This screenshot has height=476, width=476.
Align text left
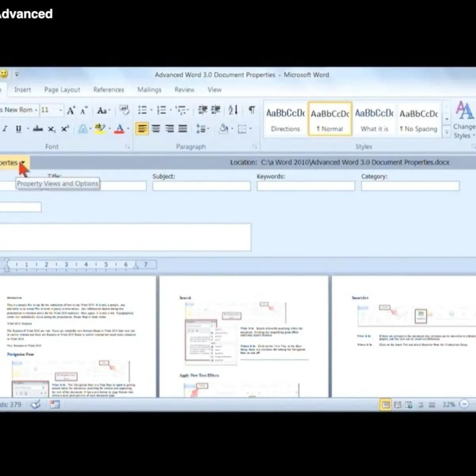[142, 129]
